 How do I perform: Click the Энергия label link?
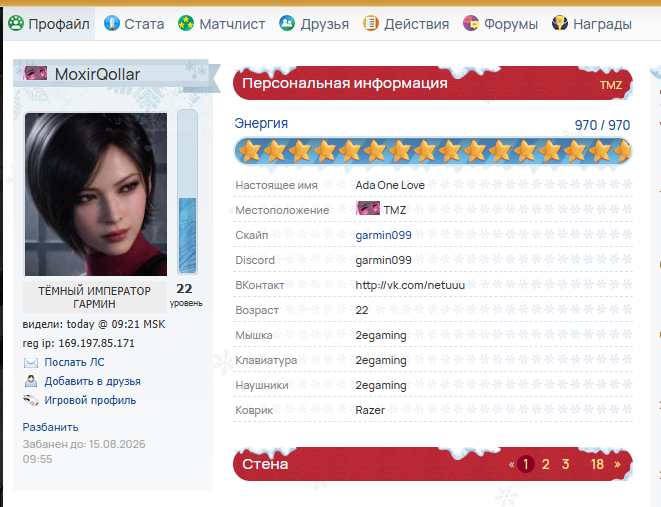point(261,123)
